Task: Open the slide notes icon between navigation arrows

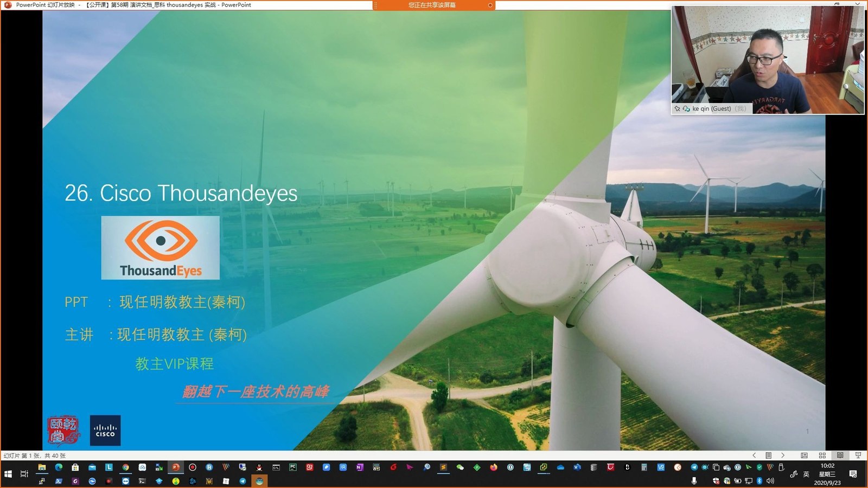Action: click(x=768, y=455)
